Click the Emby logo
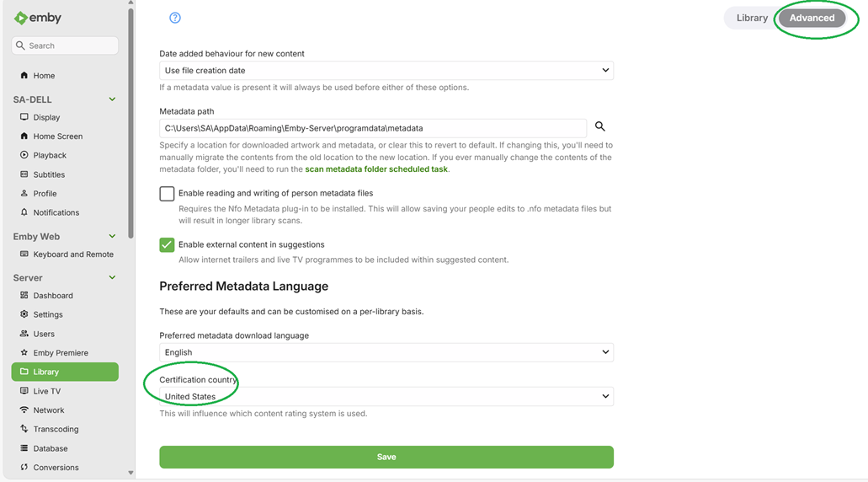Viewport: 868px width, 482px height. pos(38,18)
